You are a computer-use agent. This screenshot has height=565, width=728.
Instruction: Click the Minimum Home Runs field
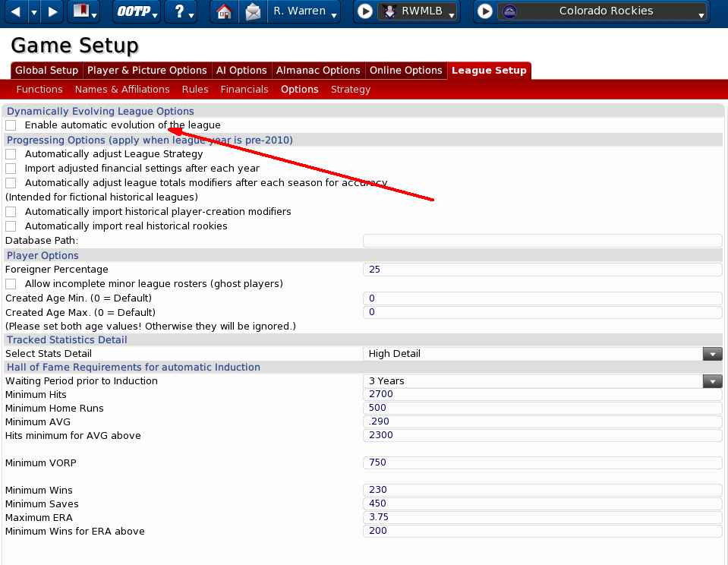coord(542,409)
